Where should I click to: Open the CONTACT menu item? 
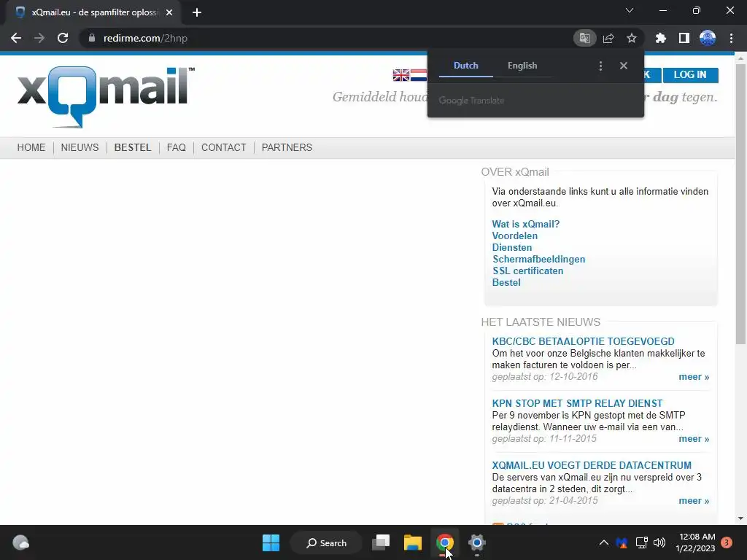coord(223,147)
